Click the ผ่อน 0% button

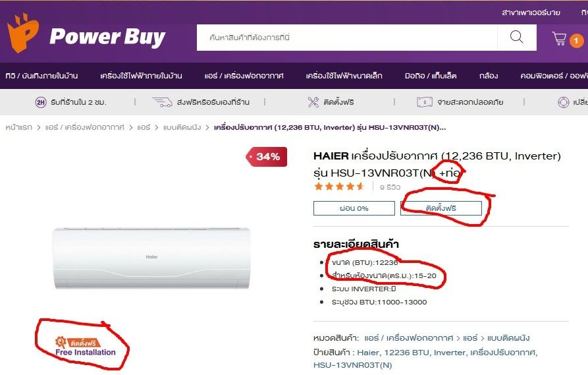pyautogui.click(x=354, y=208)
